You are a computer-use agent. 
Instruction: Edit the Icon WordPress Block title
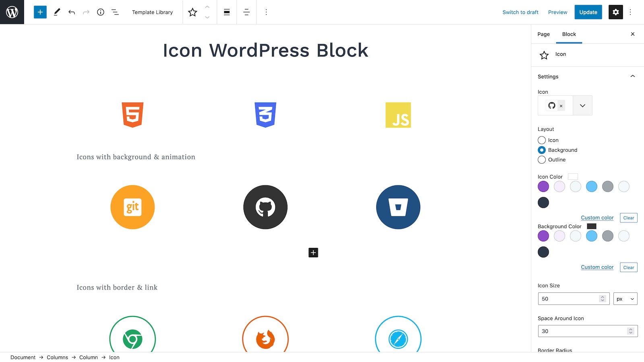point(265,50)
